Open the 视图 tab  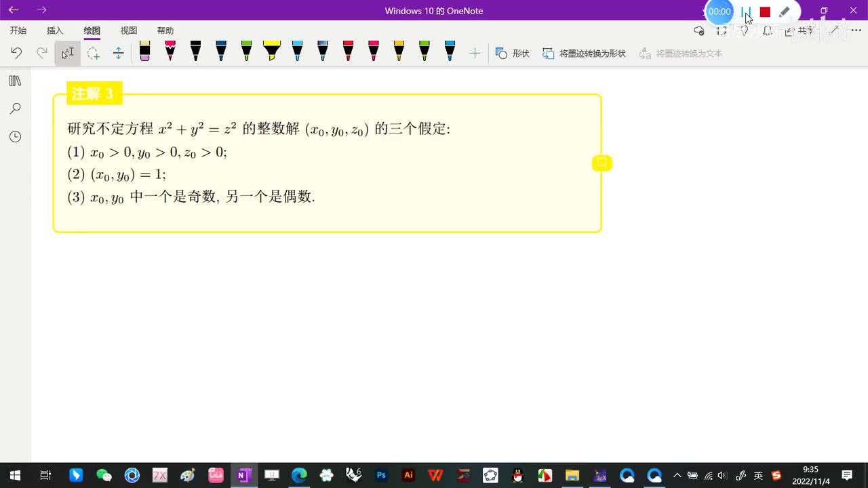128,30
